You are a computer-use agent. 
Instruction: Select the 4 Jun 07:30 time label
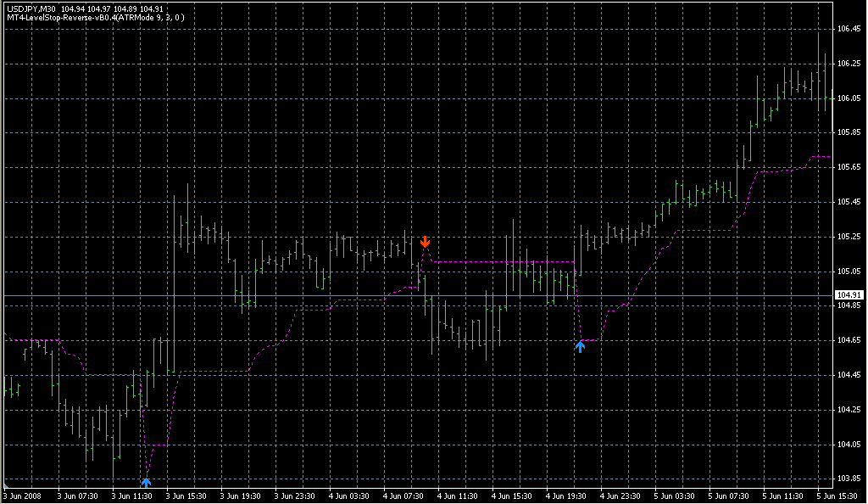[x=403, y=496]
